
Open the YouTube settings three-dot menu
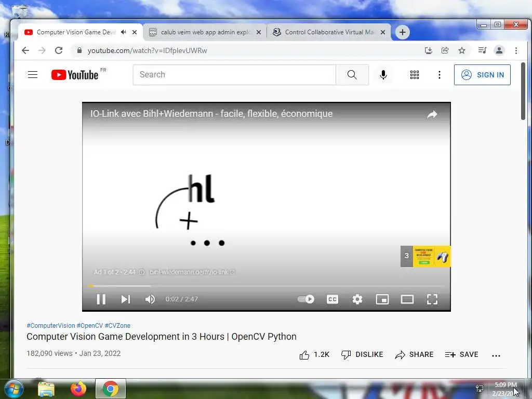[x=440, y=75]
